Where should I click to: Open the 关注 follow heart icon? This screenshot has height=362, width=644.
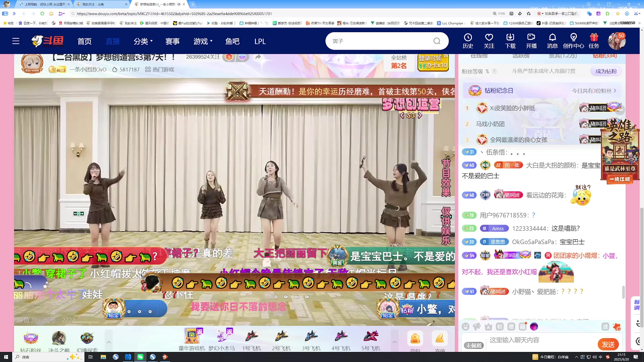click(x=489, y=41)
